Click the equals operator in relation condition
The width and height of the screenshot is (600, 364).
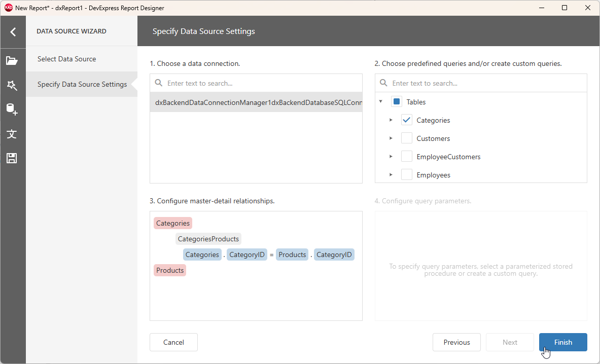pyautogui.click(x=272, y=254)
